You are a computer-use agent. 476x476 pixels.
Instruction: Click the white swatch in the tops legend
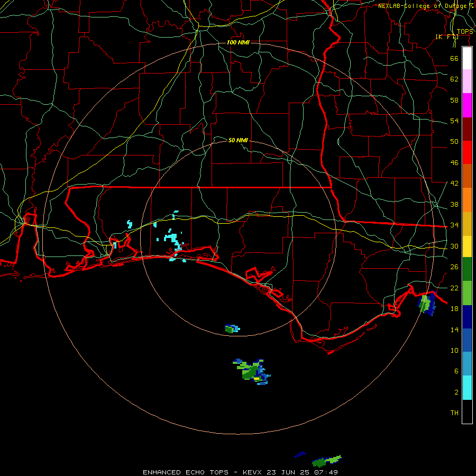coord(467,58)
